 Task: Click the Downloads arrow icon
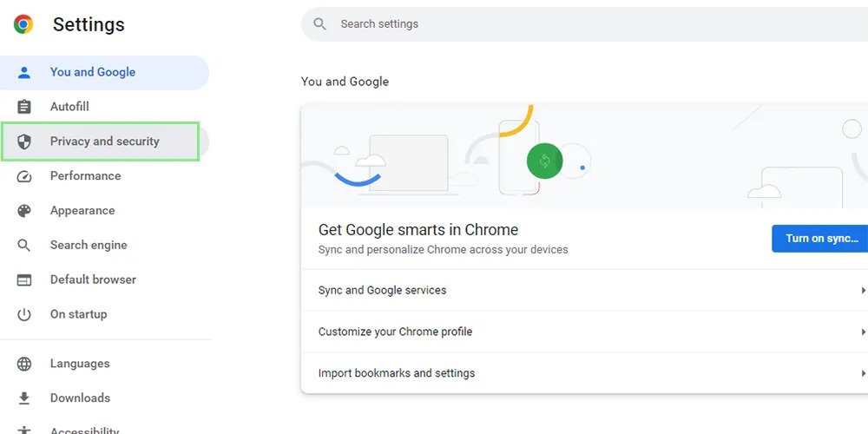pyautogui.click(x=24, y=398)
